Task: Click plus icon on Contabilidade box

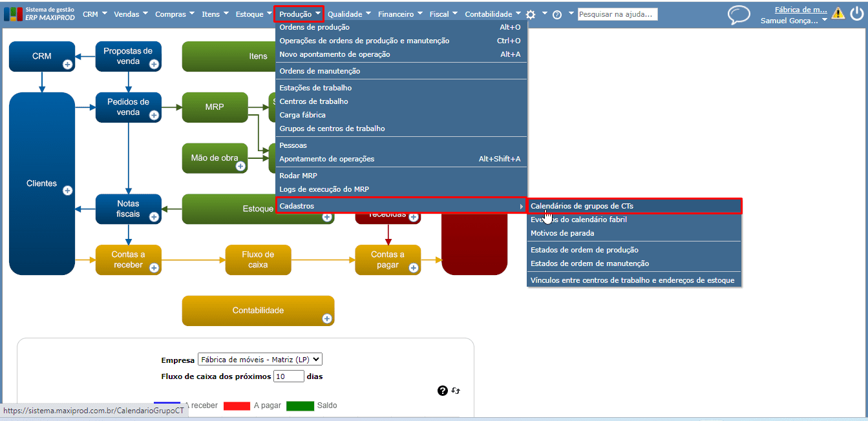Action: (327, 318)
